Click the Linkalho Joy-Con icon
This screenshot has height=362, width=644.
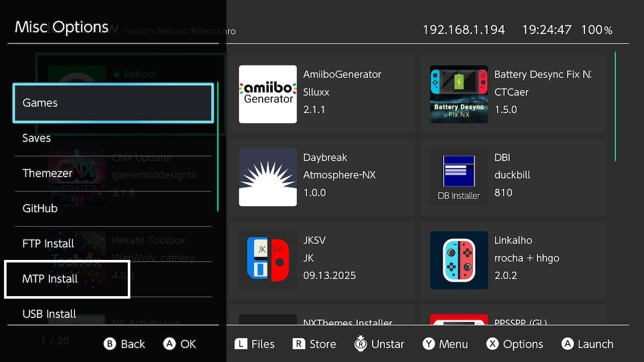pos(459,260)
